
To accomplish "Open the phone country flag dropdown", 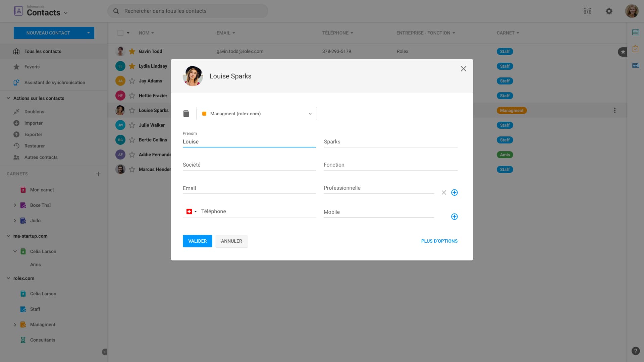I will [x=191, y=212].
